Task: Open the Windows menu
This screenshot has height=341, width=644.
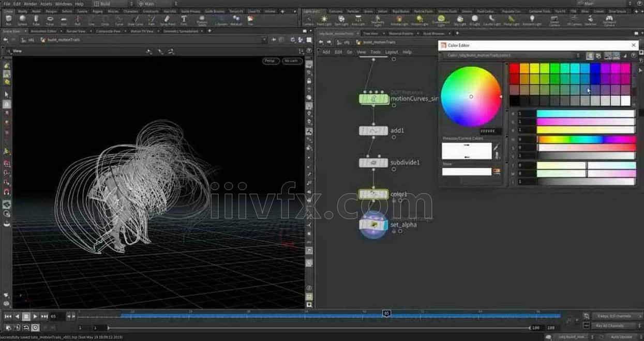Action: point(64,4)
